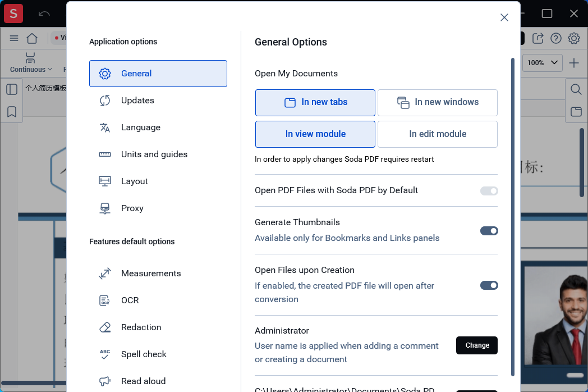Open Spell check default options
This screenshot has height=392, width=588.
click(x=158, y=354)
